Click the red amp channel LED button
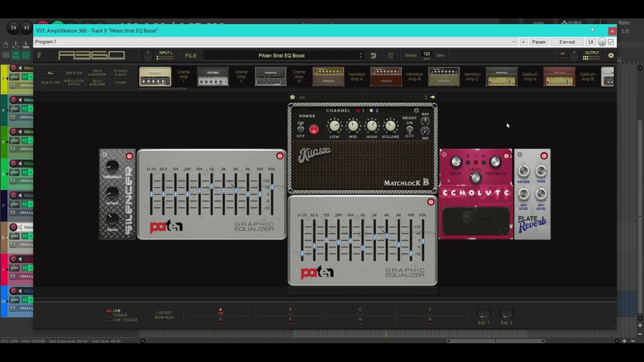This screenshot has width=644, height=362. tap(358, 111)
